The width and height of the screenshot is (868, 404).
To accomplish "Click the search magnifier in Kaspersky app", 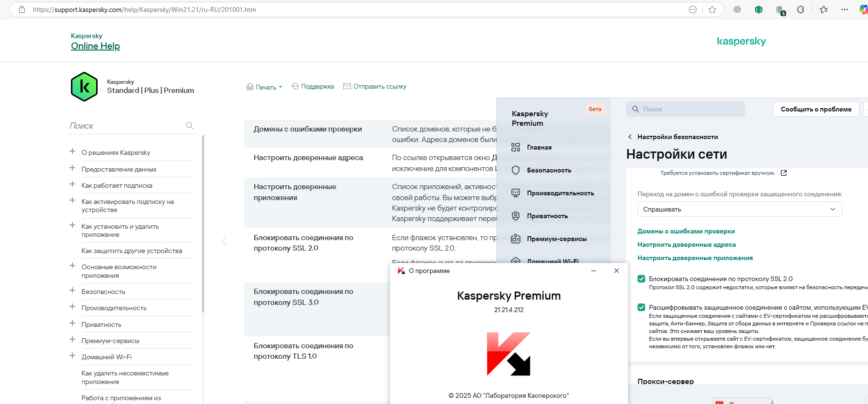I will click(x=636, y=109).
